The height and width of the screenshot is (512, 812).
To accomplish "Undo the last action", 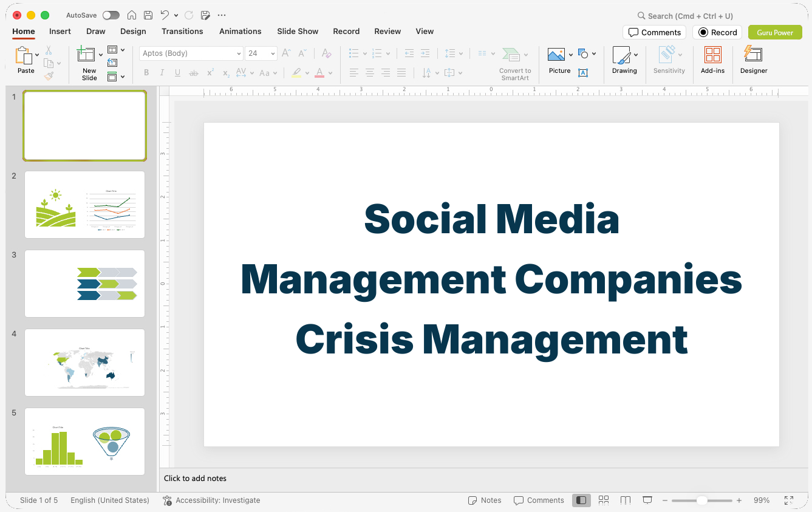I will (x=165, y=15).
